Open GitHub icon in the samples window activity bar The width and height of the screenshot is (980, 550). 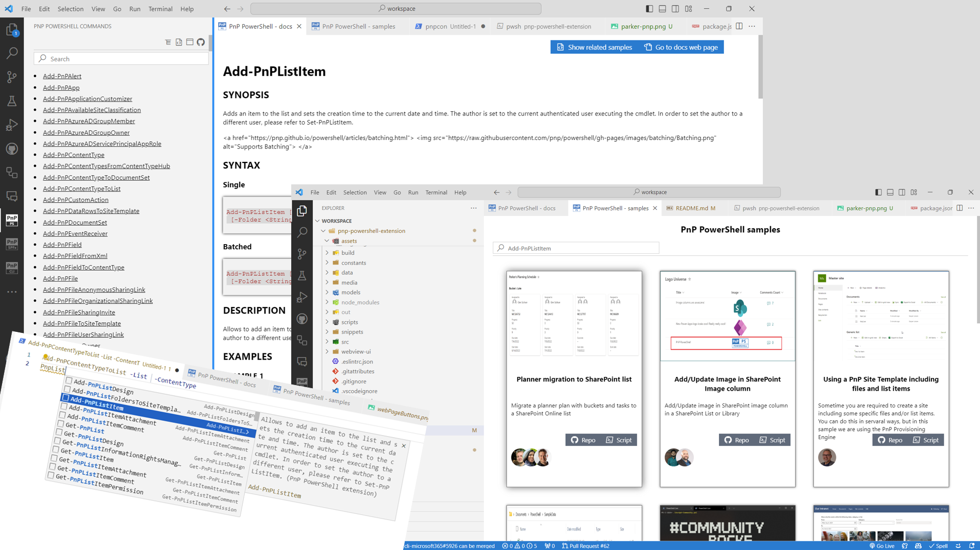pos(302,319)
